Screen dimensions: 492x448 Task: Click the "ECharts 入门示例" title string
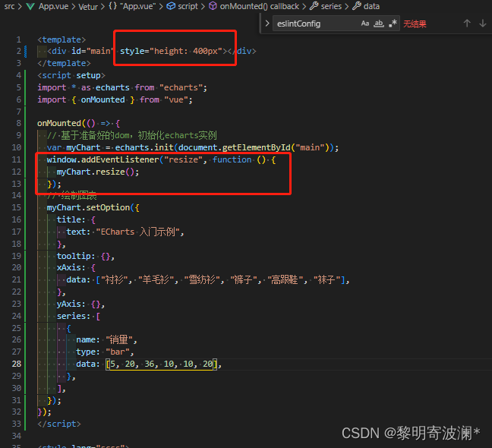pyautogui.click(x=137, y=232)
